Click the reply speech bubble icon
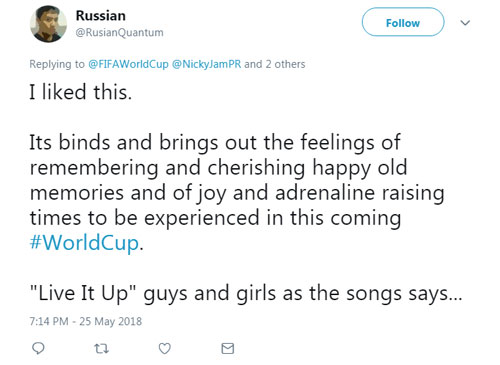 [x=38, y=348]
